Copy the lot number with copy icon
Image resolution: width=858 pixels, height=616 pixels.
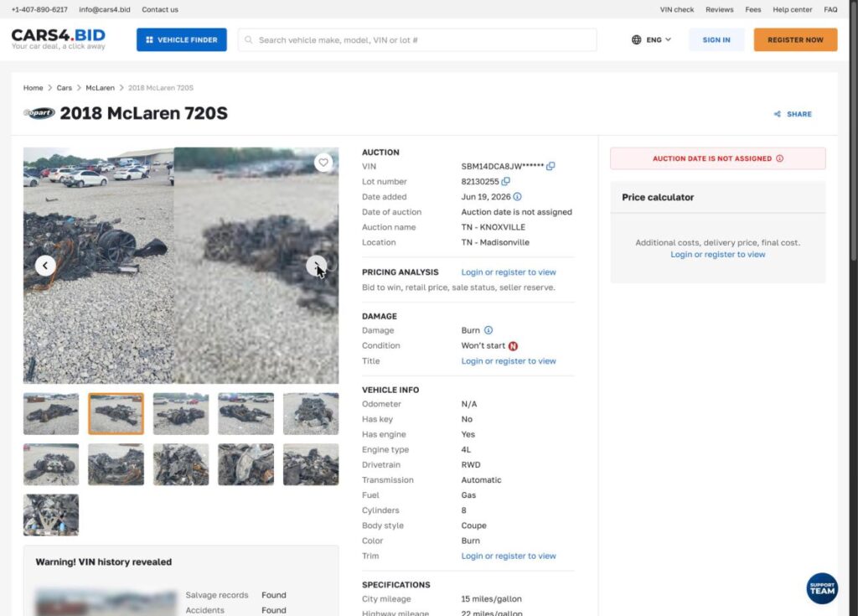[505, 181]
